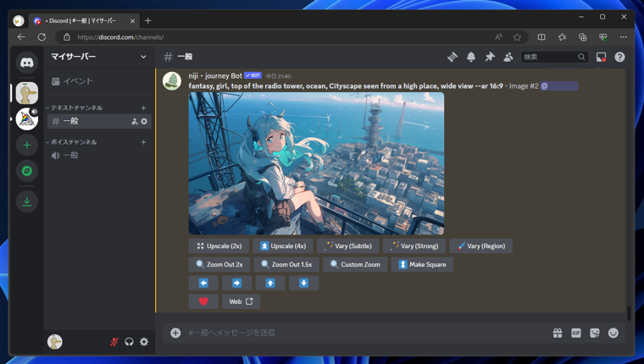Select the duck avatar server icon
Image resolution: width=644 pixels, height=364 pixels.
click(27, 93)
